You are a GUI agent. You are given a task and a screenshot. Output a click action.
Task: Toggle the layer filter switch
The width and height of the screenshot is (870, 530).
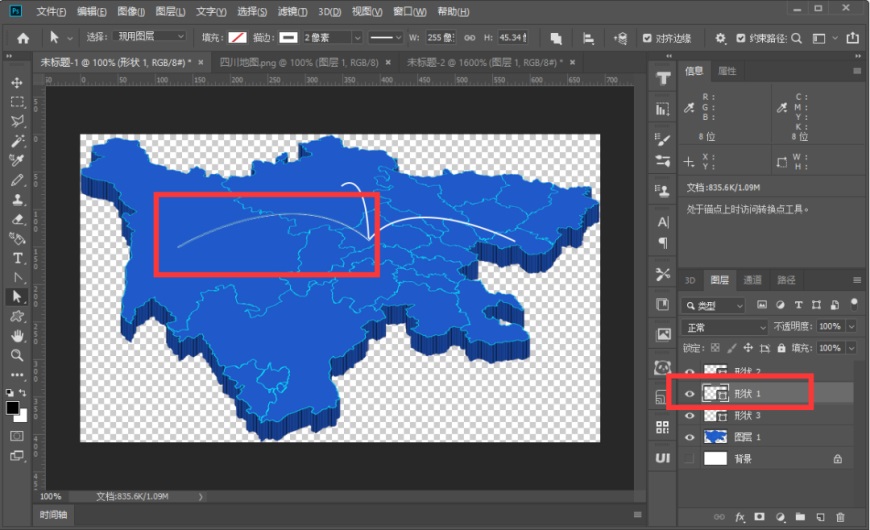click(x=854, y=304)
